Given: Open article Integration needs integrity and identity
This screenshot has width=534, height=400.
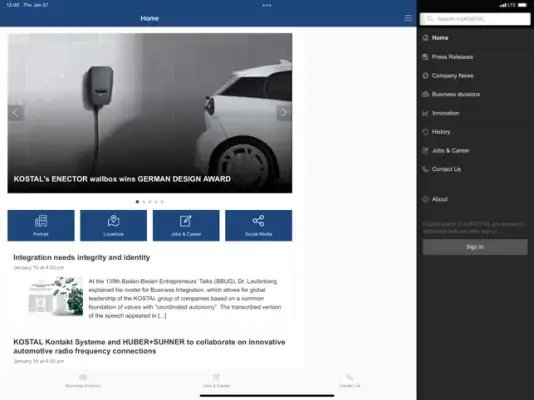Looking at the screenshot, I should 82,257.
